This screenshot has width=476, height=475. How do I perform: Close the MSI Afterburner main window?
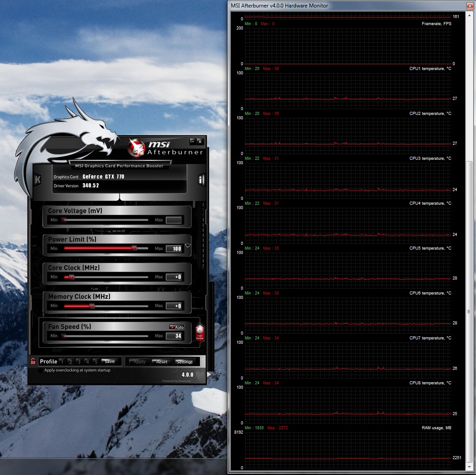pos(200,141)
